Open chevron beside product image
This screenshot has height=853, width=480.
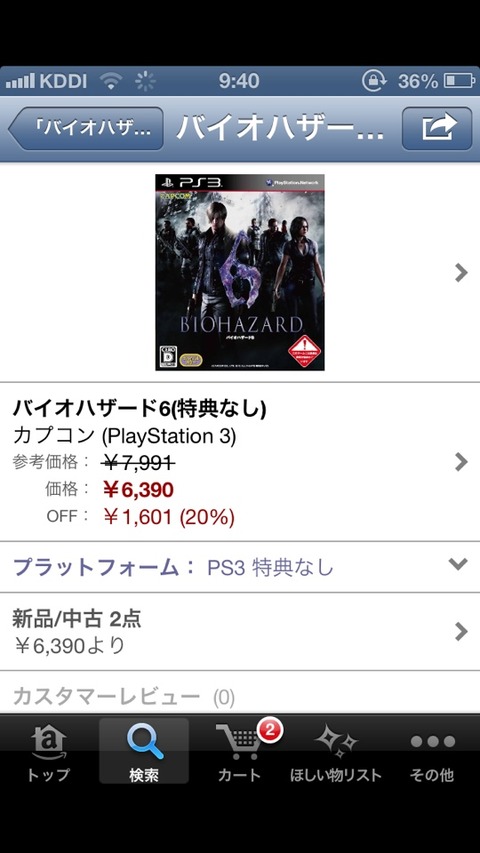[x=461, y=272]
